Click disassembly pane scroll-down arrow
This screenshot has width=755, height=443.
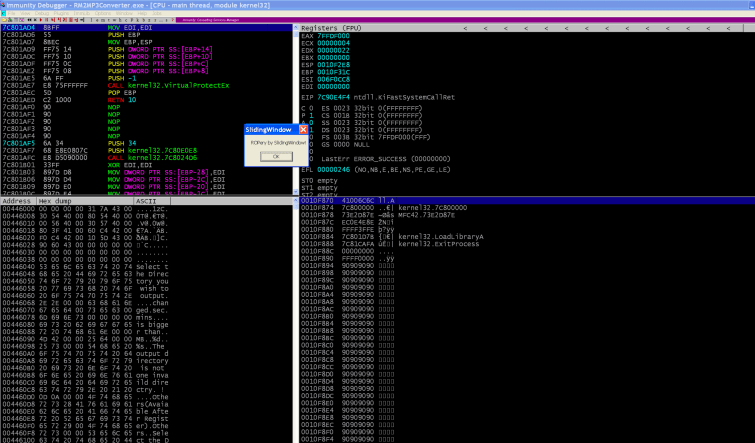click(293, 190)
